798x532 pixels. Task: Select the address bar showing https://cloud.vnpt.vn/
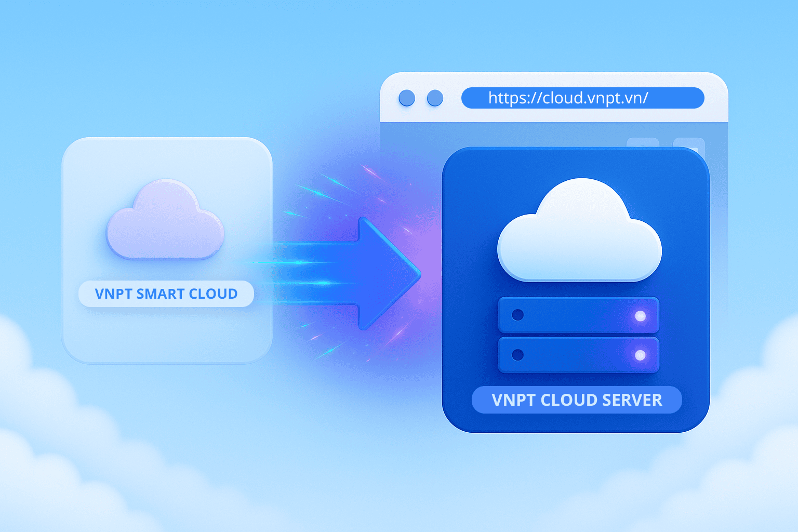point(582,97)
